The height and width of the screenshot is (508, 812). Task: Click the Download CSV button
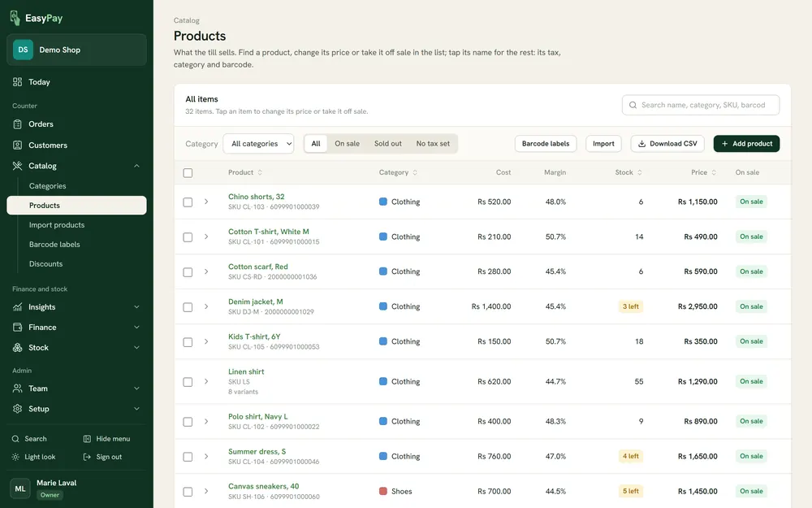667,144
